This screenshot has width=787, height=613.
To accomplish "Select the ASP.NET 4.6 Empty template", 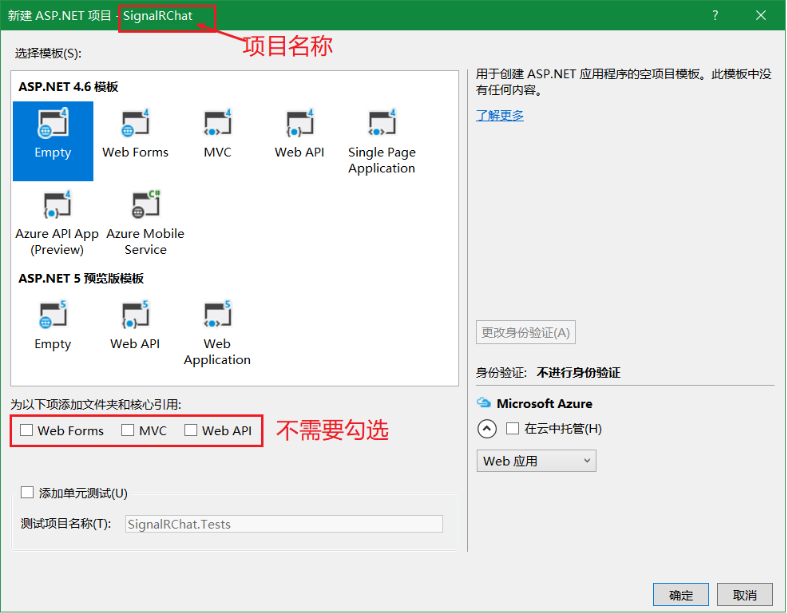I will tap(53, 141).
